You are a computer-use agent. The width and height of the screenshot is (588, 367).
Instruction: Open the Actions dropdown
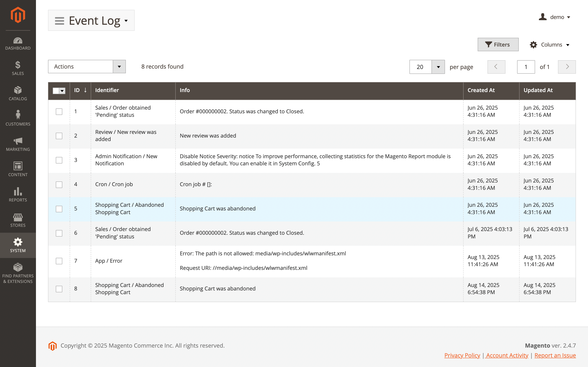click(87, 67)
